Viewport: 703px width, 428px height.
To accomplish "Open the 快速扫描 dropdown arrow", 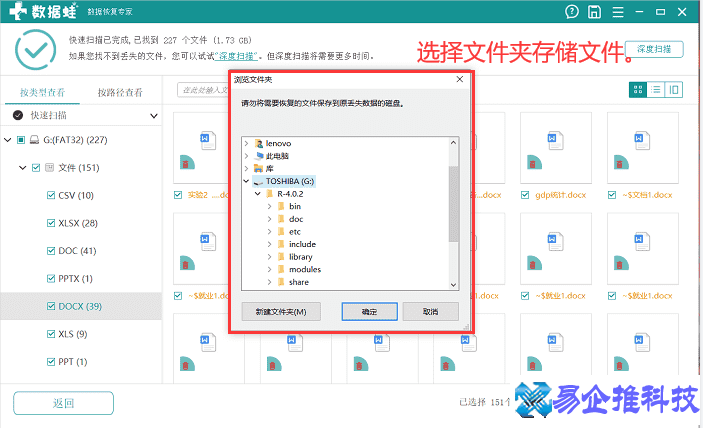I will pyautogui.click(x=154, y=116).
